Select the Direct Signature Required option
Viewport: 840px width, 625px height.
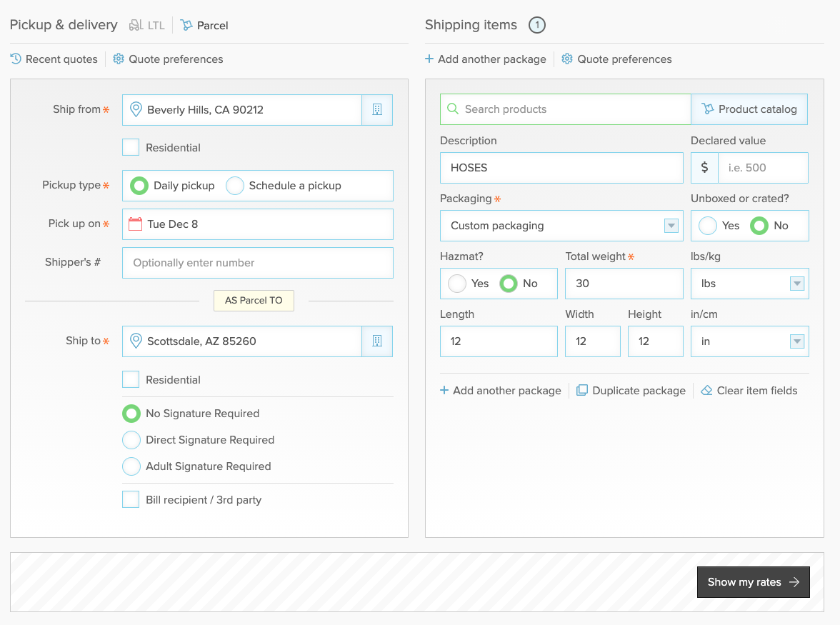[x=131, y=439]
